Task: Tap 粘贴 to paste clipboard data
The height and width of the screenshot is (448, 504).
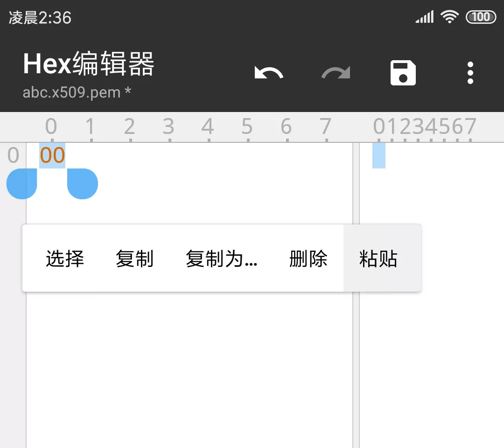Action: [x=378, y=259]
